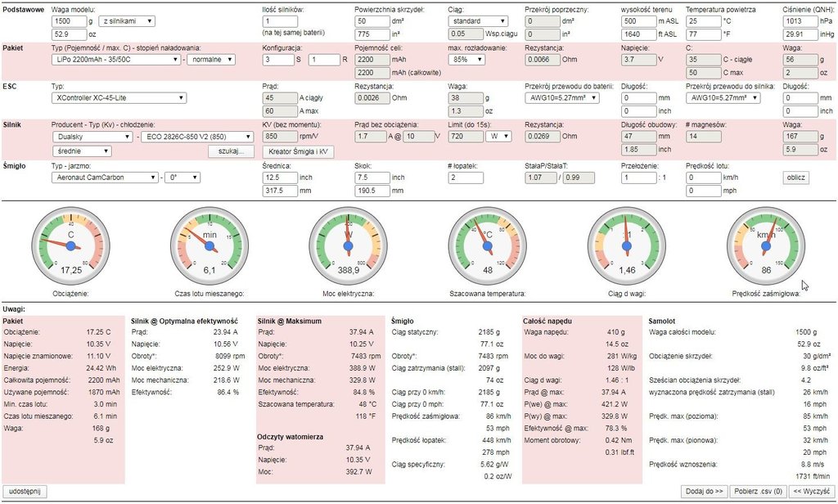Open the Ciąg dropdown set to 'standard'

pyautogui.click(x=476, y=20)
